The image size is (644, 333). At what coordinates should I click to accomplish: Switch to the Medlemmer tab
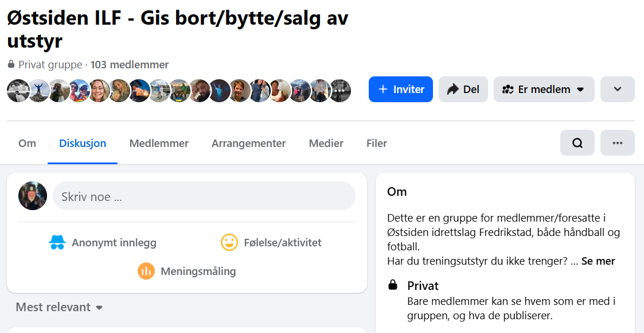coord(159,144)
